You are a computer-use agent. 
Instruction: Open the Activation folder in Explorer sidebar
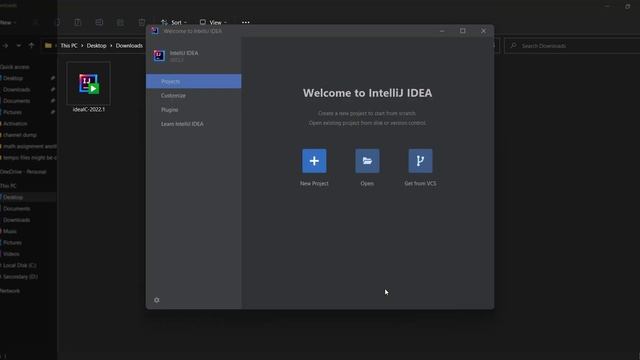(15, 124)
